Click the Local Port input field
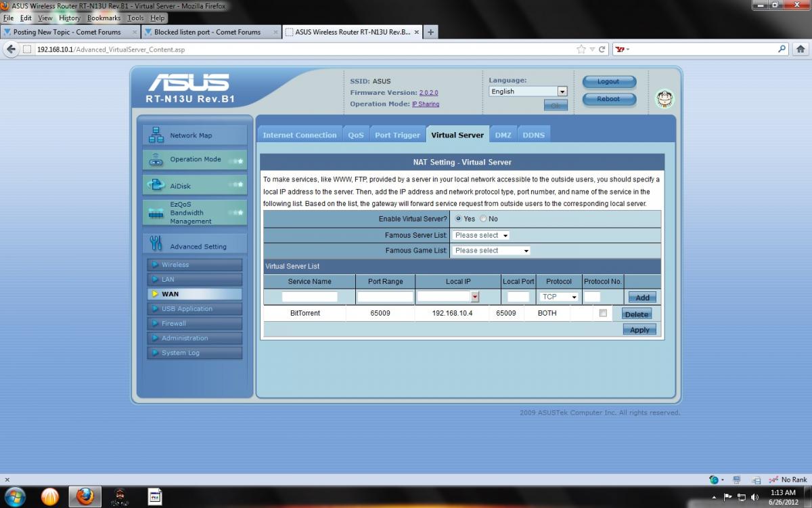 click(x=518, y=297)
